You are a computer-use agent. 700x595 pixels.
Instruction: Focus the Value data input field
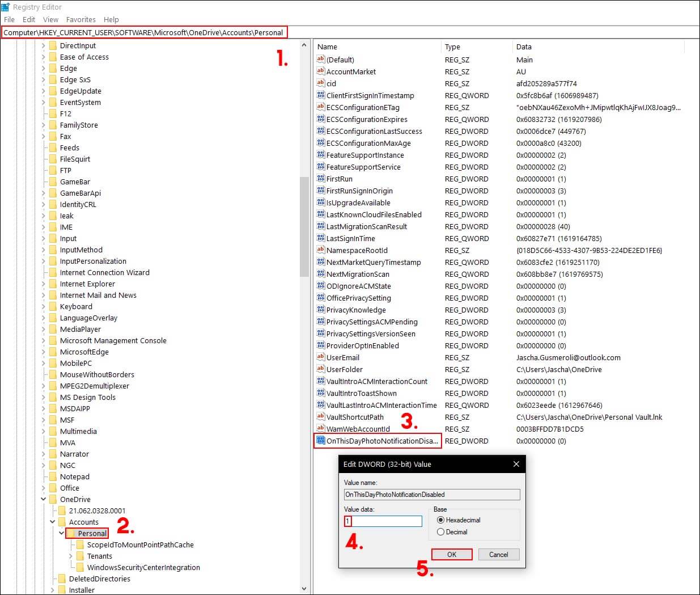[x=383, y=521]
